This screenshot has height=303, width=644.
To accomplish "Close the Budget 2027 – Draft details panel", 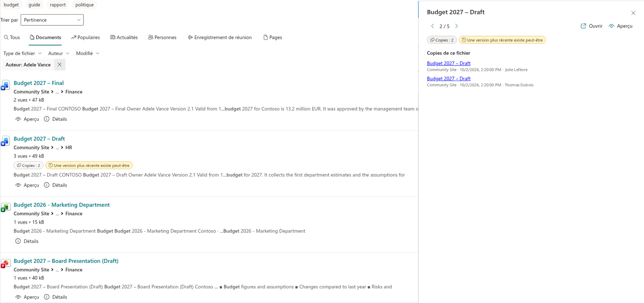I will (x=633, y=13).
